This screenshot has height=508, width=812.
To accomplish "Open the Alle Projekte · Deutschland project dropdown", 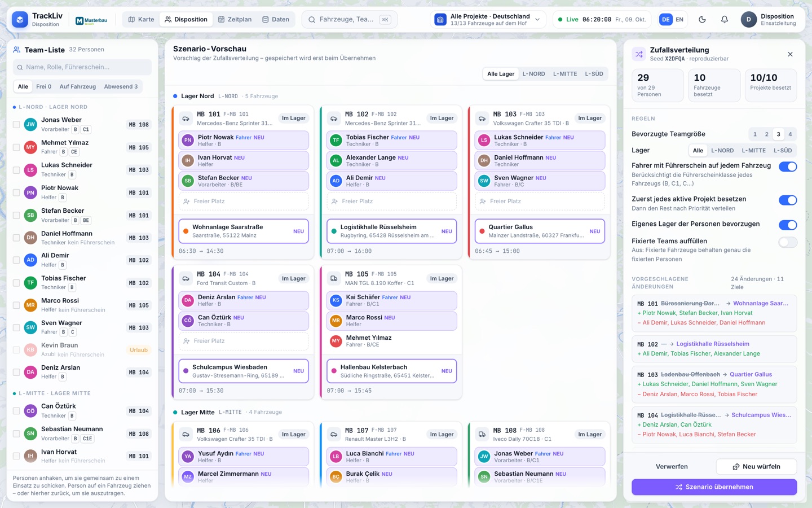I will coord(488,20).
